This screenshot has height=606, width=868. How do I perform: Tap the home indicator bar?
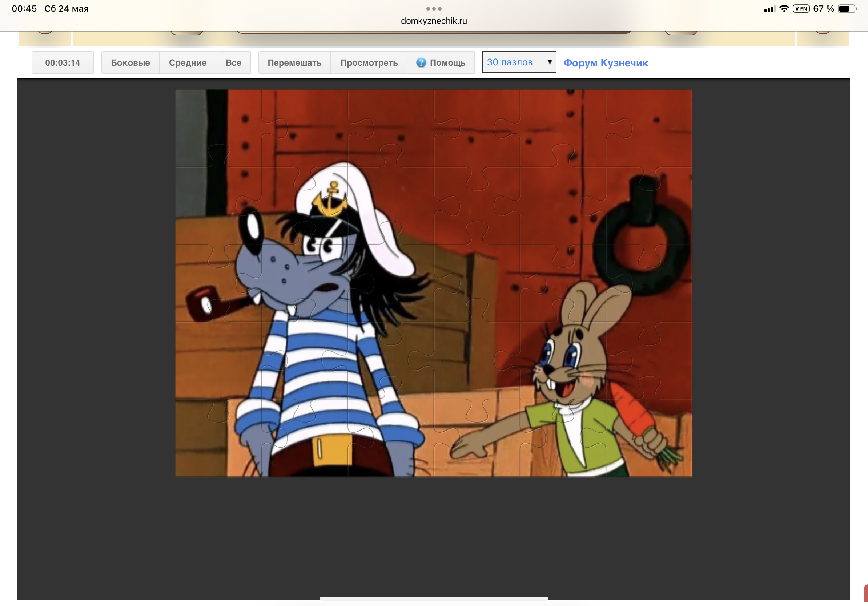pos(434,598)
